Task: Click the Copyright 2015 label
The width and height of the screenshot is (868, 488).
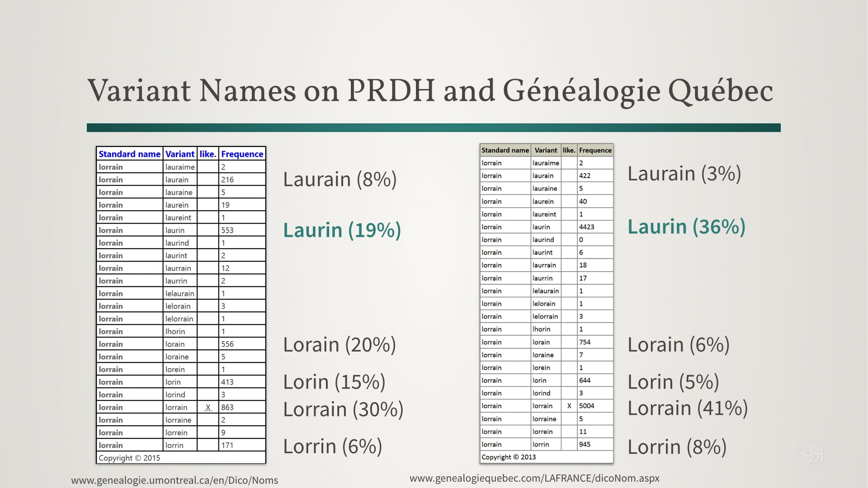Action: [130, 458]
